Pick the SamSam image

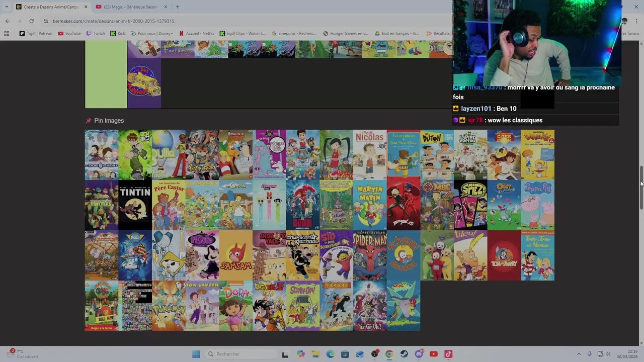tap(236, 255)
